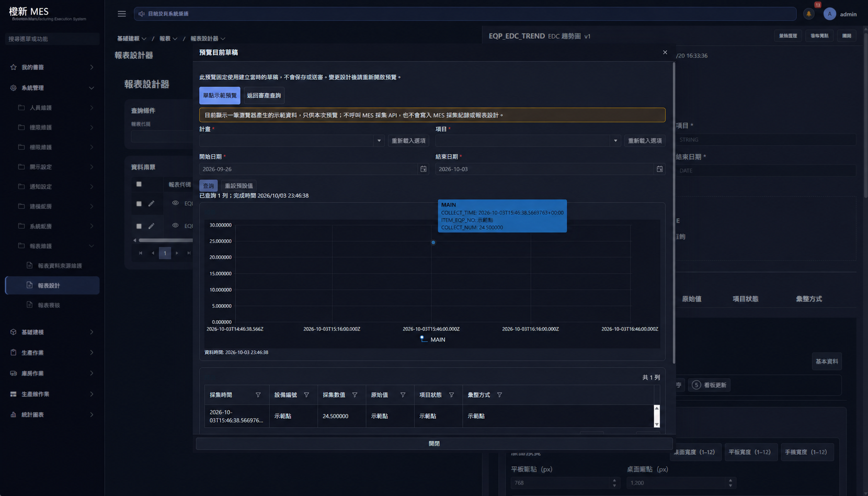Click the horizontal scrollbar in the report list
This screenshot has height=496, width=868.
point(165,240)
